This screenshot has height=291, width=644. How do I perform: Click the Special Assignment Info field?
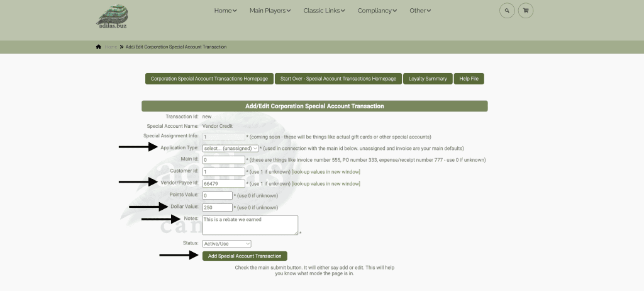(x=223, y=137)
